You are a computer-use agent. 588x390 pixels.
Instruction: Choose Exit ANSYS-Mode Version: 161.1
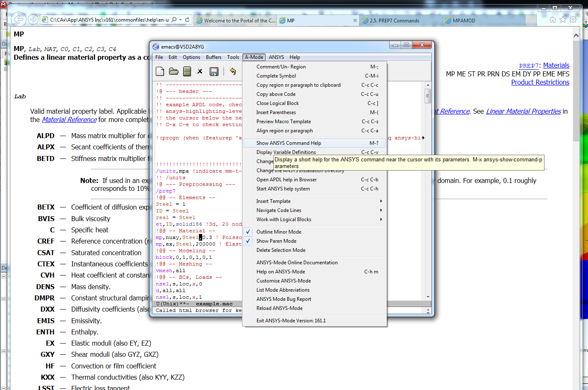click(x=315, y=321)
